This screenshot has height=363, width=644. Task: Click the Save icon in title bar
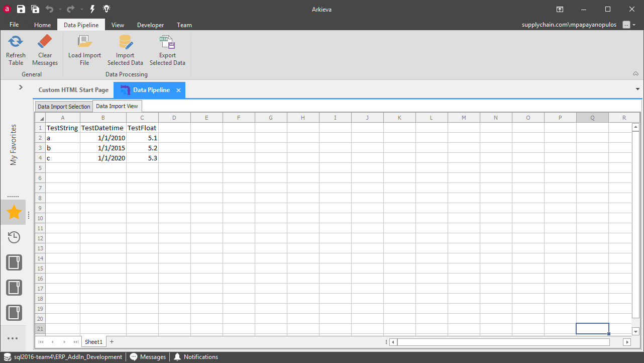click(x=21, y=9)
